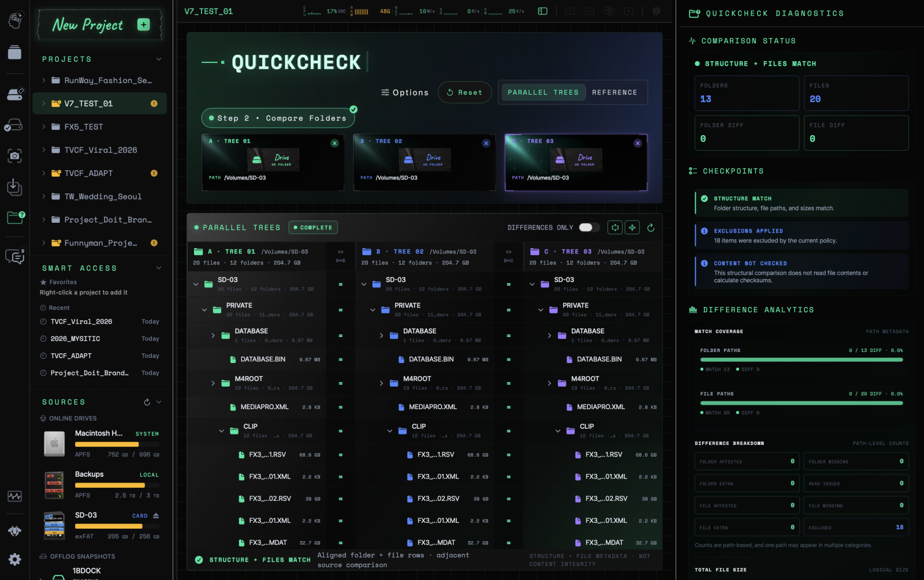924x580 pixels.
Task: Toggle the Differences Only switch
Action: pyautogui.click(x=590, y=227)
